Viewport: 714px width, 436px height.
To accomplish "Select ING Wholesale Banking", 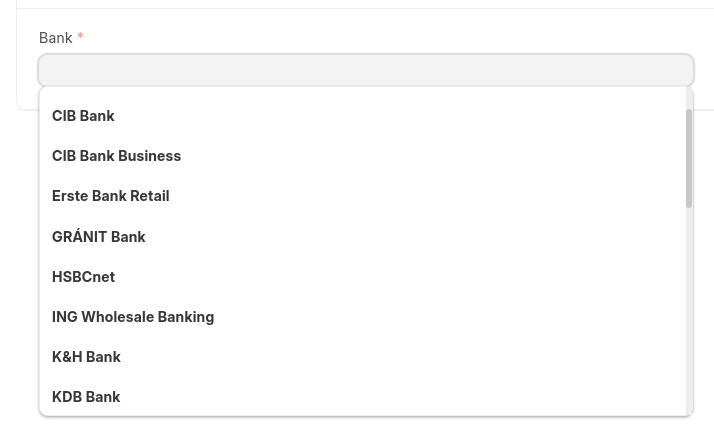I will pos(133,317).
